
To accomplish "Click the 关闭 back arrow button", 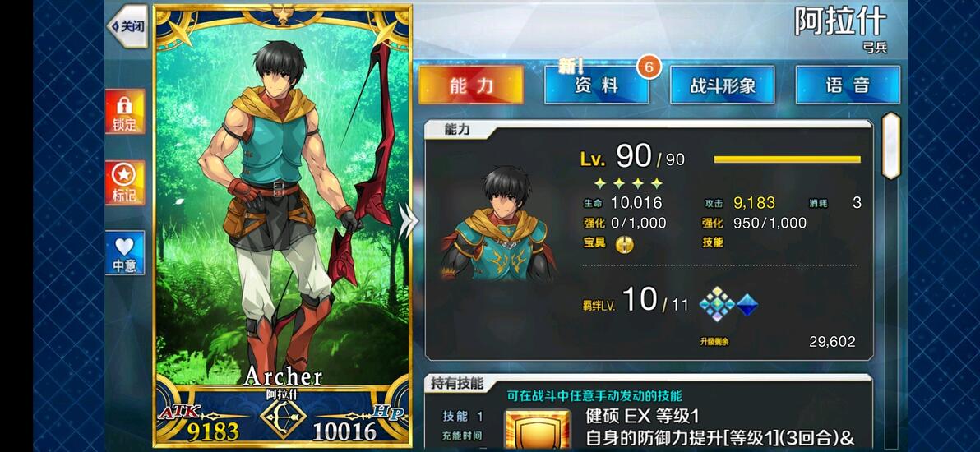I will [x=128, y=26].
